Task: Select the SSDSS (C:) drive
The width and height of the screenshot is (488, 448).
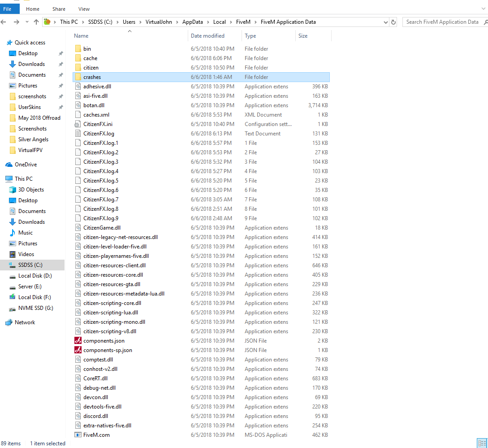Action: click(x=32, y=265)
